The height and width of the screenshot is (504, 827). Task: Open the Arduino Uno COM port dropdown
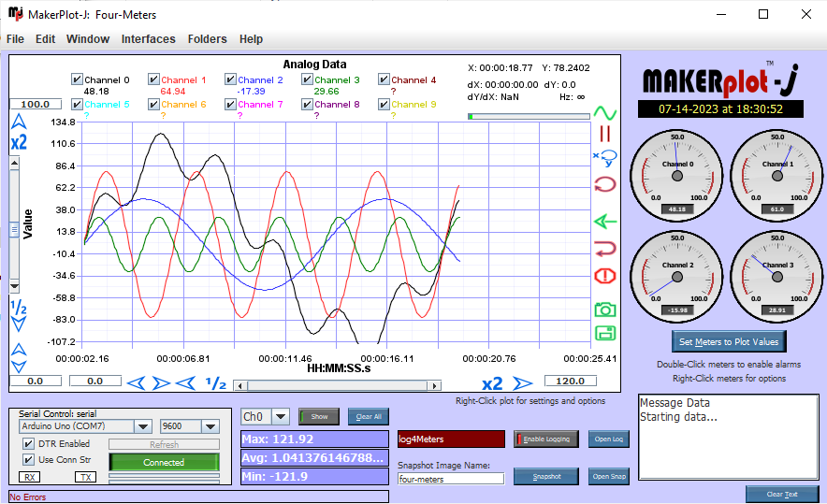pyautogui.click(x=143, y=426)
